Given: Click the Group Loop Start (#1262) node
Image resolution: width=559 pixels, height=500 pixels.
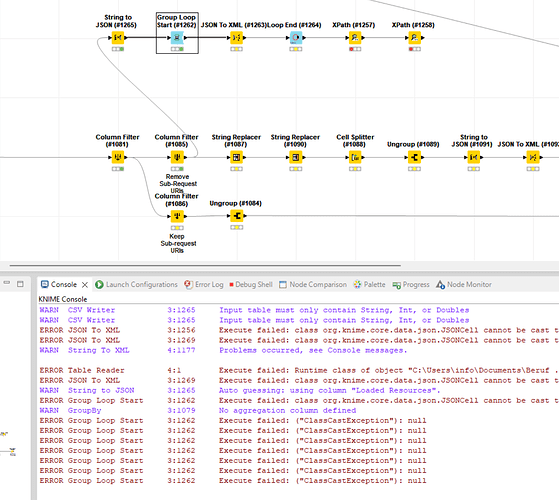Looking at the screenshot, I should [x=177, y=37].
